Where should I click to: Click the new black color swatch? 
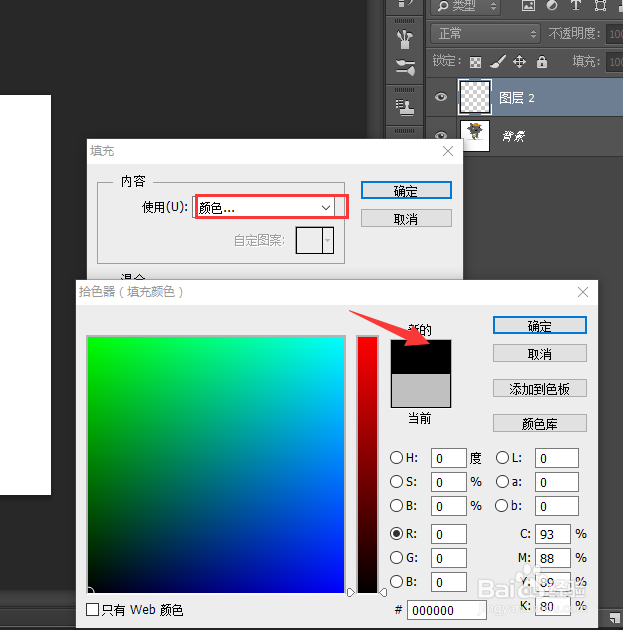point(421,357)
